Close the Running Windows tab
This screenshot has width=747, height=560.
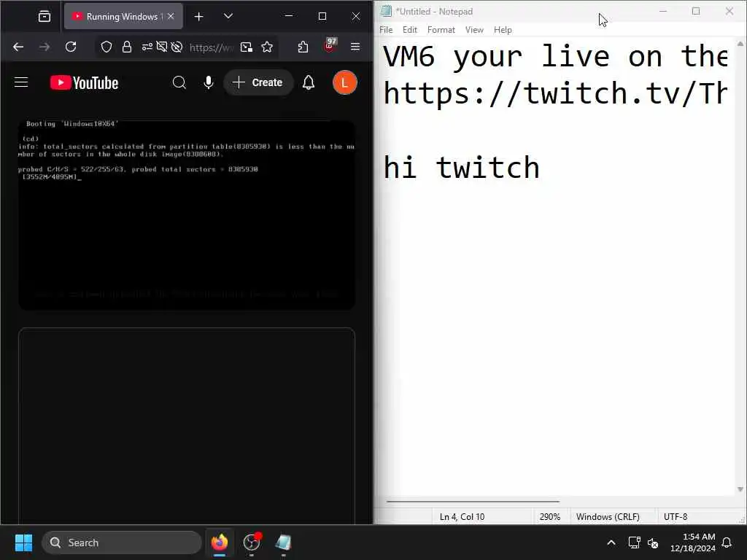coord(171,16)
